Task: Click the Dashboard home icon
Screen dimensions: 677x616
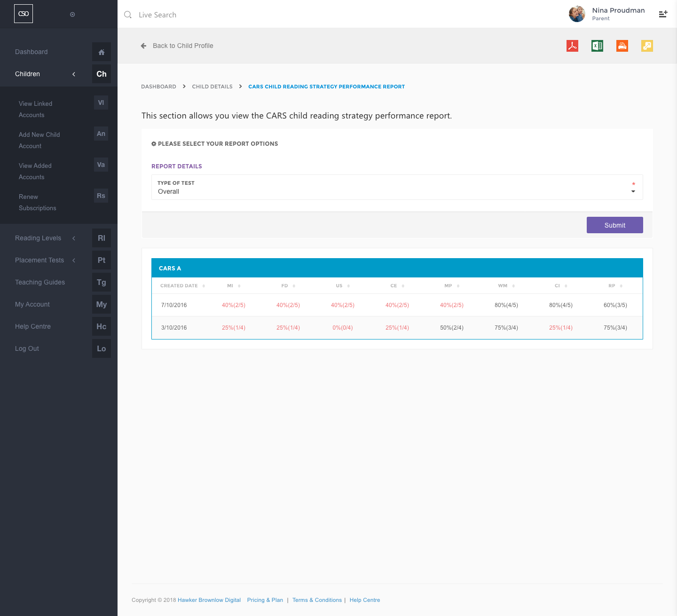Action: (x=102, y=52)
